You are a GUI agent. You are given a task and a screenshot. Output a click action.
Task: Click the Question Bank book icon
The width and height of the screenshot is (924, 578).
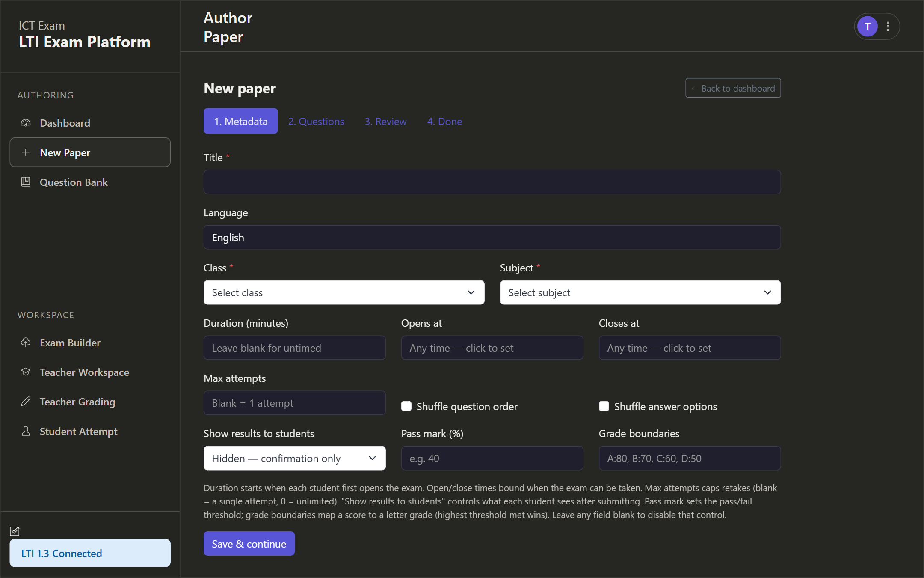point(26,182)
